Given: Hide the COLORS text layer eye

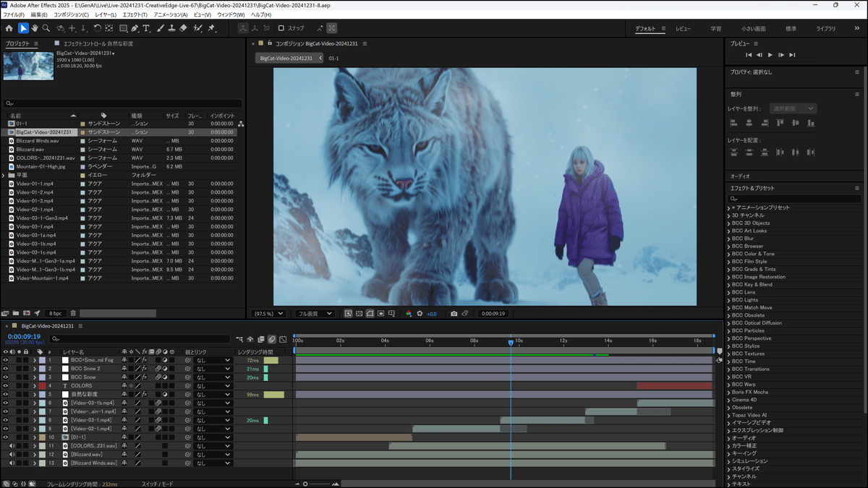Looking at the screenshot, I should 5,386.
